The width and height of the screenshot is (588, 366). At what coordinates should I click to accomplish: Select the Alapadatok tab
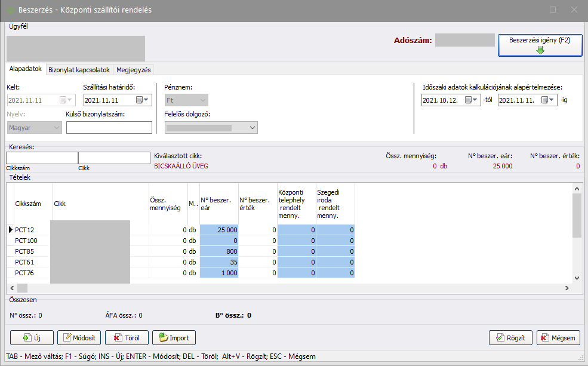[x=25, y=69]
